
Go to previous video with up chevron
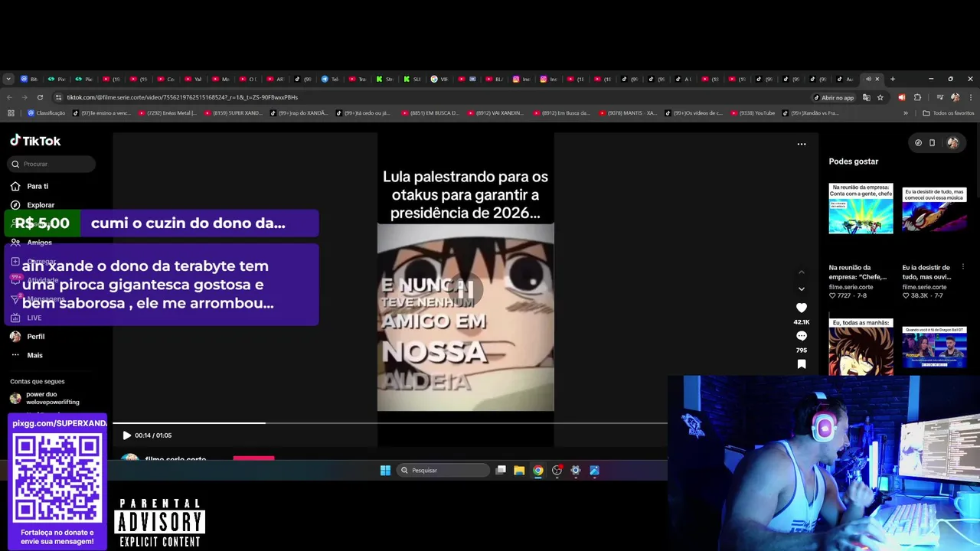coord(802,272)
